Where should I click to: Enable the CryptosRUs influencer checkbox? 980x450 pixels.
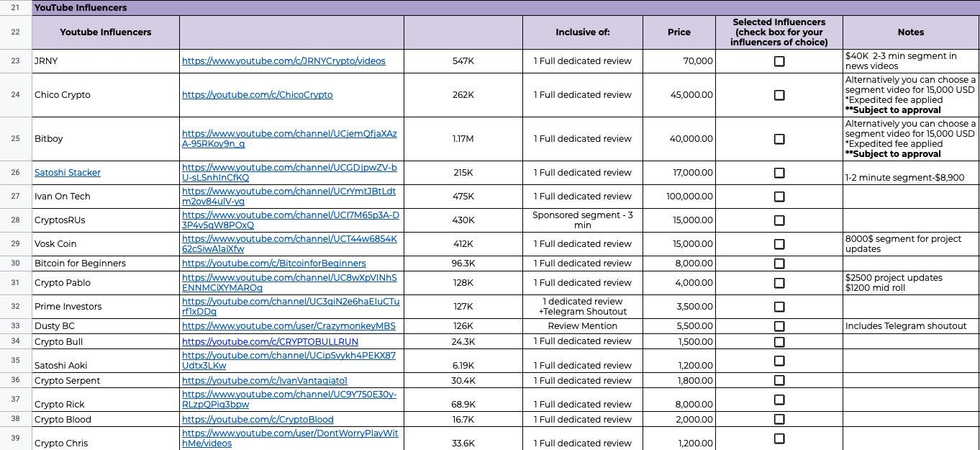779,220
